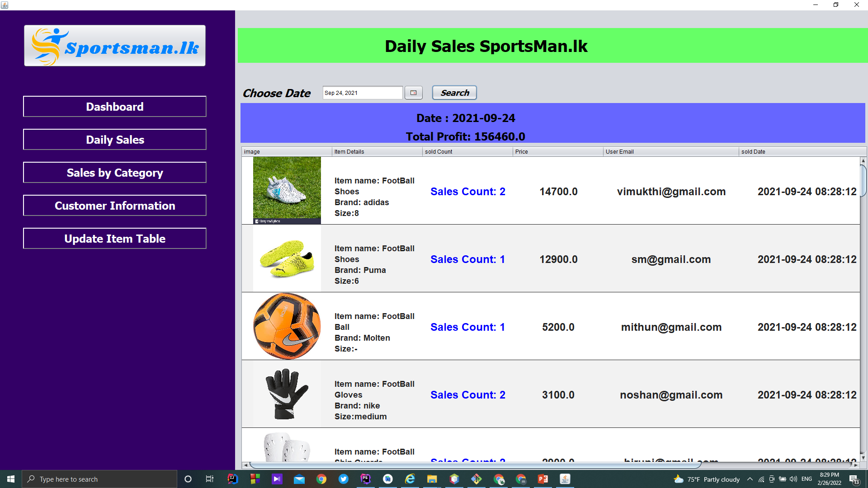Open IntelliJ IDEA from the taskbar
Viewport: 868px width, 488px height.
(232, 479)
